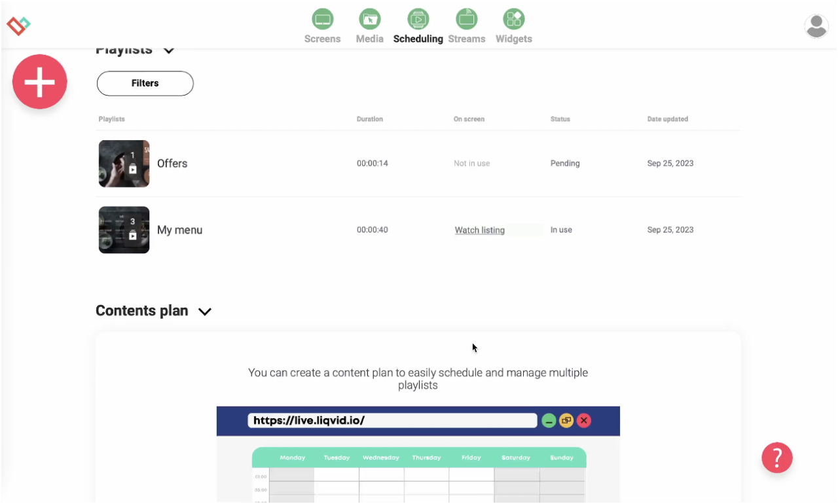Viewport: 838px width, 504px height.
Task: Collapse the Contents plan section chevron
Action: [x=204, y=312]
